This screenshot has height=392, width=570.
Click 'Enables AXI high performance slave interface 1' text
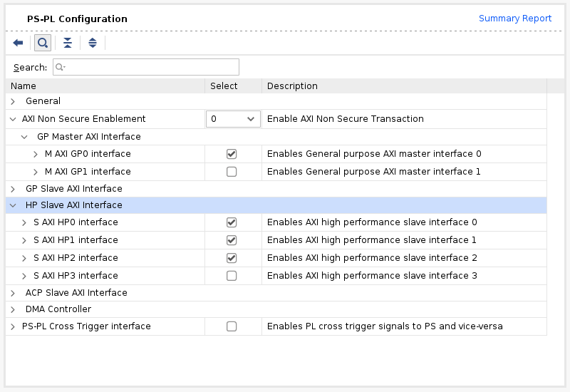click(371, 239)
